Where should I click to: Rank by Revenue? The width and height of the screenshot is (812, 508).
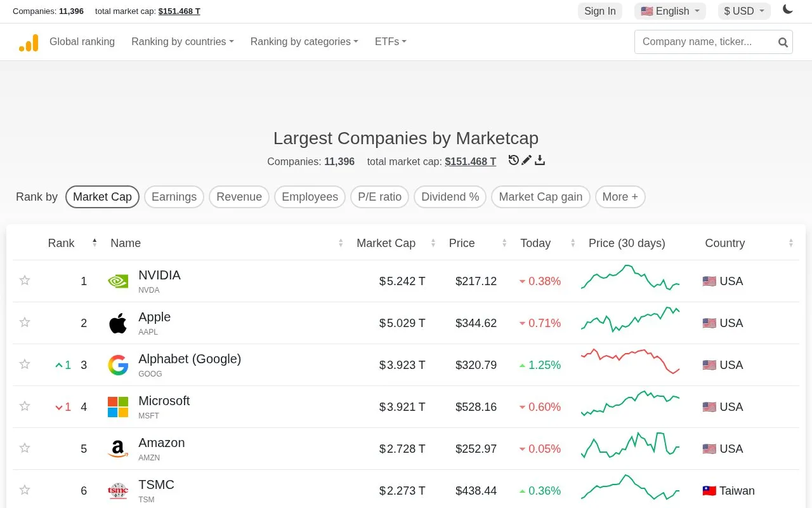239,197
